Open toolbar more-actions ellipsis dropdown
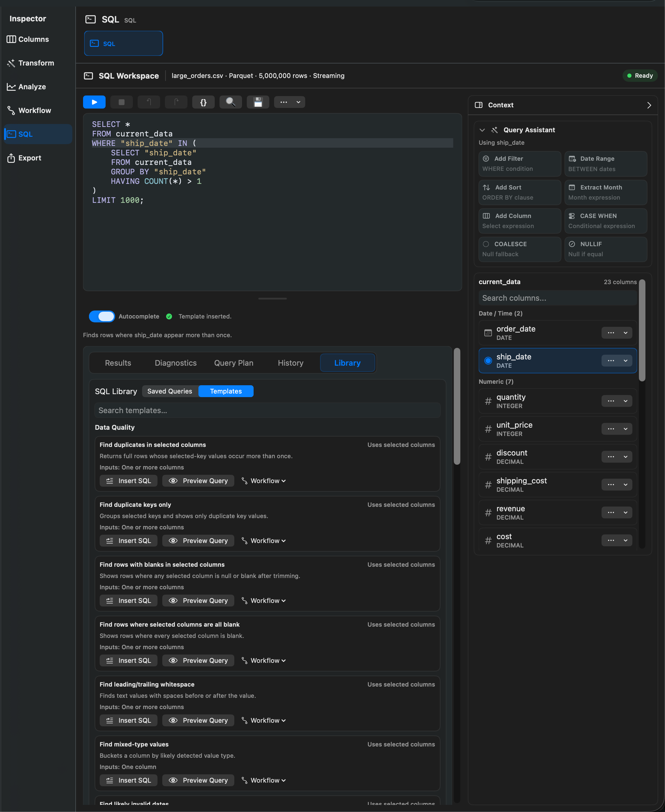This screenshot has height=812, width=665. [289, 102]
